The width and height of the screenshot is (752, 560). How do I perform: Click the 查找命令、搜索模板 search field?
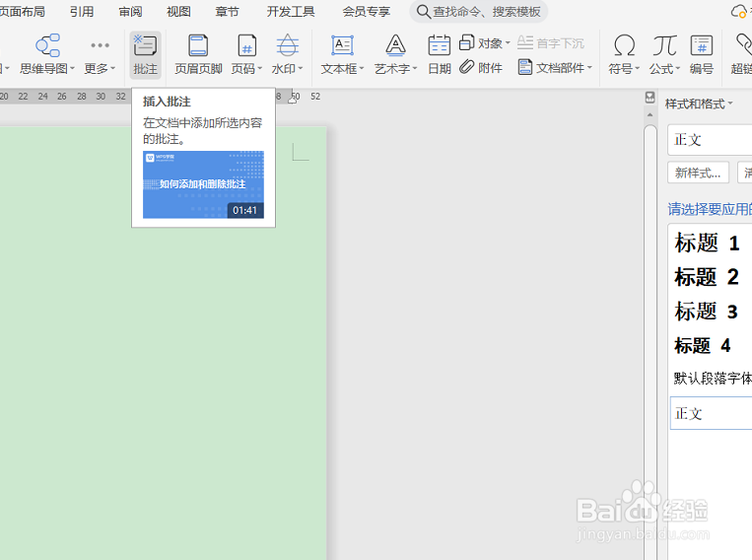coord(479,12)
